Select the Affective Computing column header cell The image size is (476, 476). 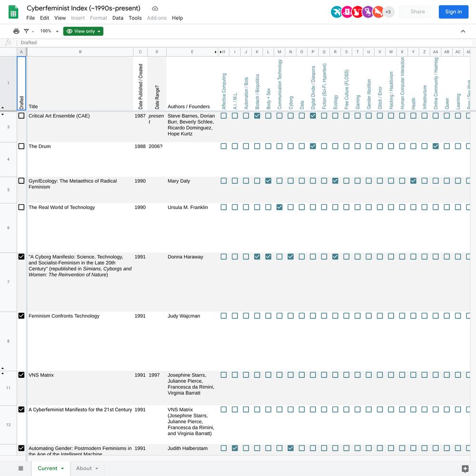pos(224,83)
